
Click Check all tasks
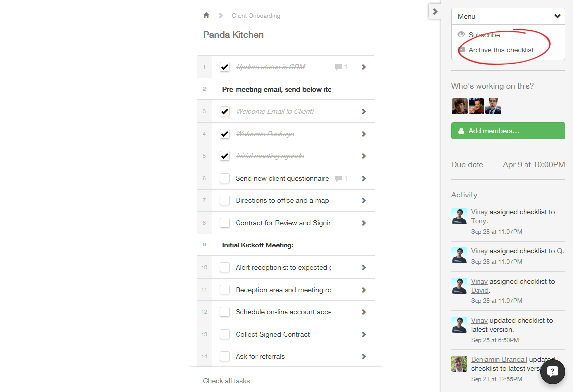coord(226,381)
